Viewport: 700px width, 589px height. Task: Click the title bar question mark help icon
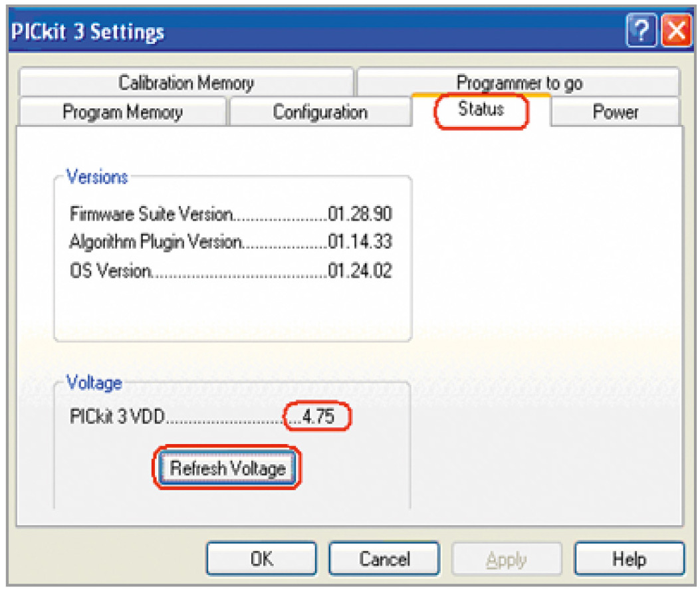[641, 31]
